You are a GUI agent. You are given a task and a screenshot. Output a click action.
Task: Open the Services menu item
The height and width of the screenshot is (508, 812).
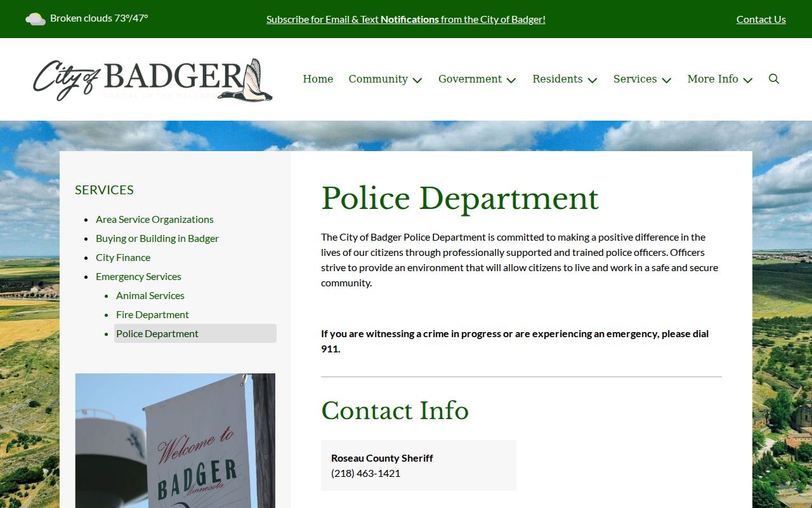point(635,79)
